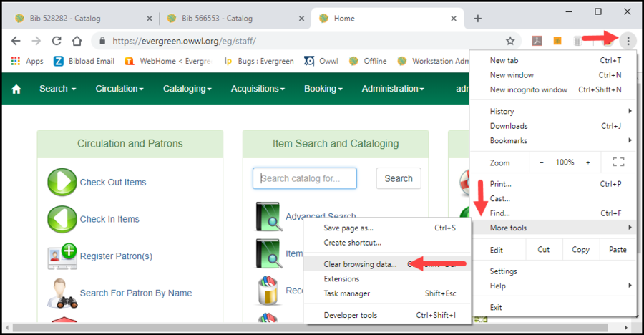Viewport: 644px width, 335px height.
Task: Open Task manager from submenu
Action: pyautogui.click(x=386, y=293)
